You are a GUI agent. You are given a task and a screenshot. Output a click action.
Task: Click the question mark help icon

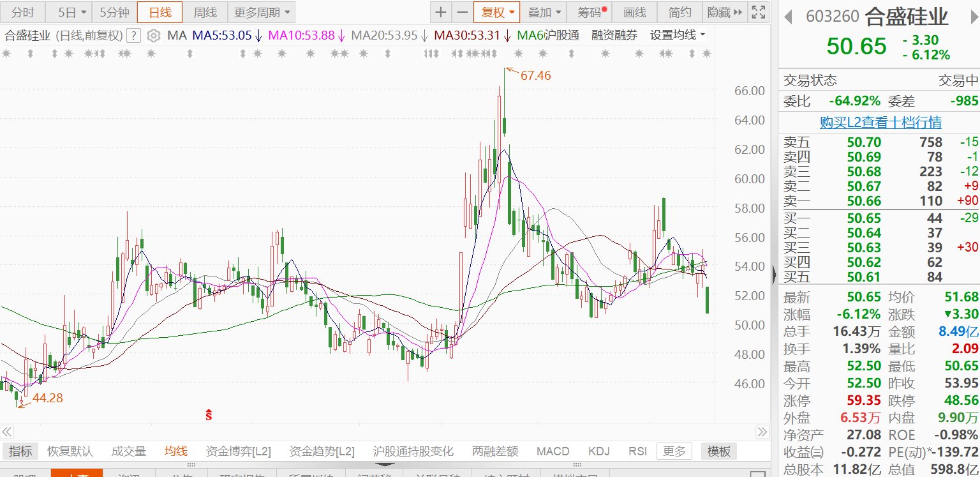click(133, 36)
